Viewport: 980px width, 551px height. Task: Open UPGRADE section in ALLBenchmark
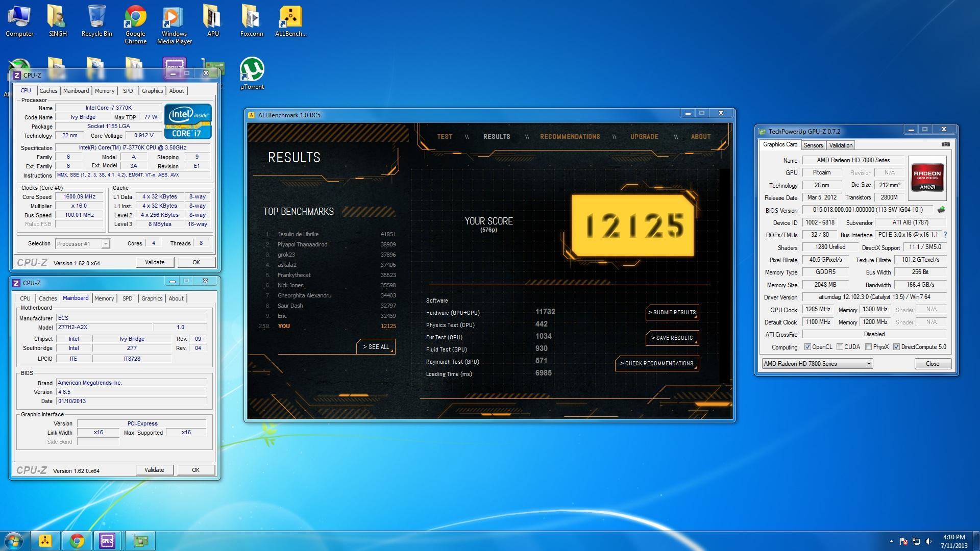(644, 137)
